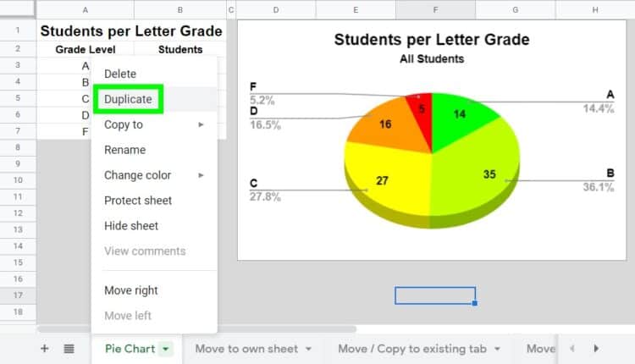Select column A header
Image resolution: width=635 pixels, height=364 pixels.
[x=85, y=9]
